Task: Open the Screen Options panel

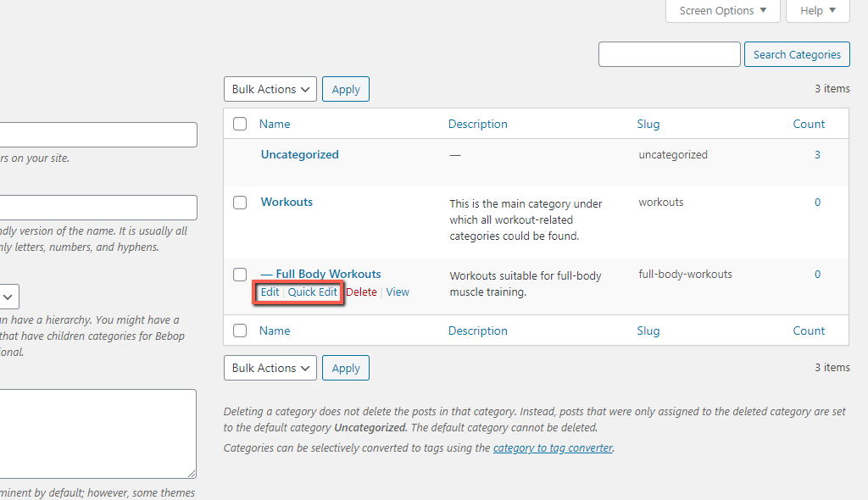Action: coord(722,10)
